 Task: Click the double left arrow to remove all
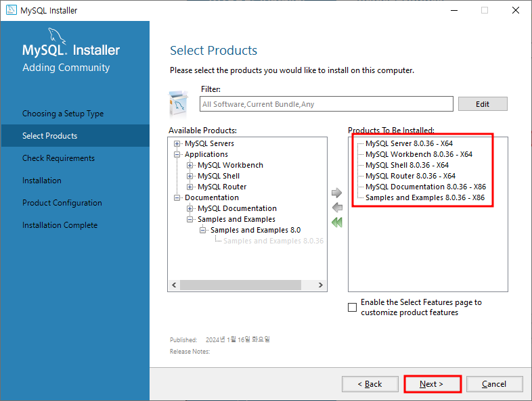click(x=337, y=222)
